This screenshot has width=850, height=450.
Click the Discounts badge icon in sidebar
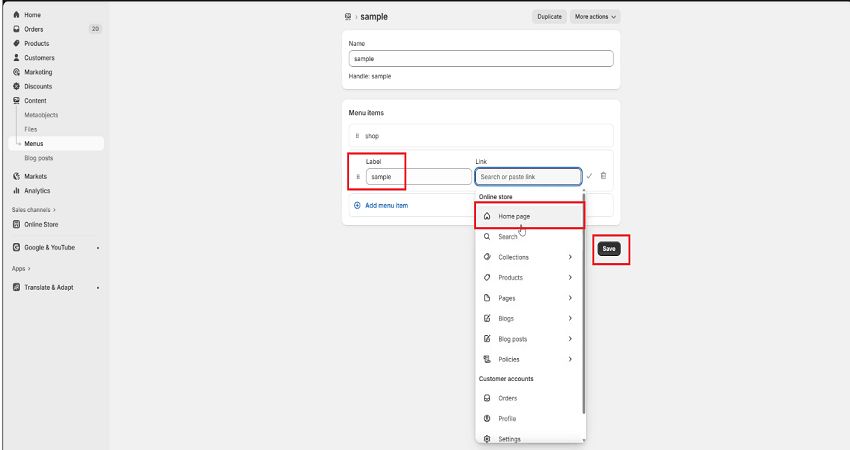16,86
